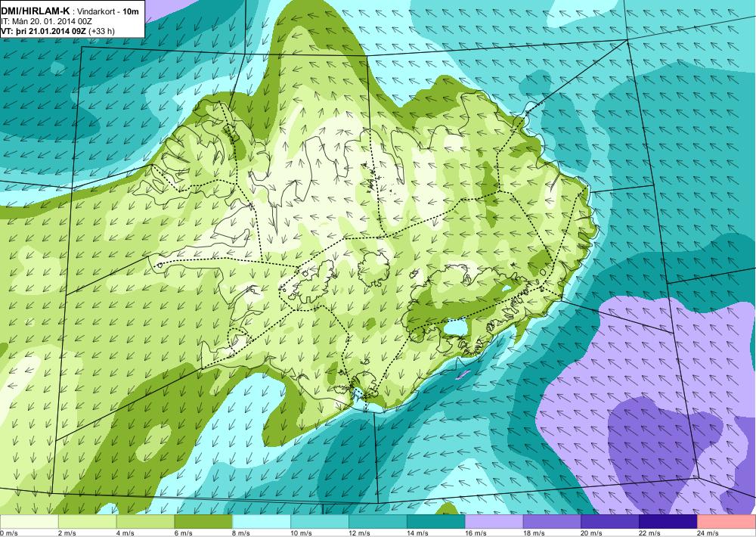Image resolution: width=756 pixels, height=537 pixels.
Task: Click the 16–18 m/s light purple swatch
Action: 494,522
